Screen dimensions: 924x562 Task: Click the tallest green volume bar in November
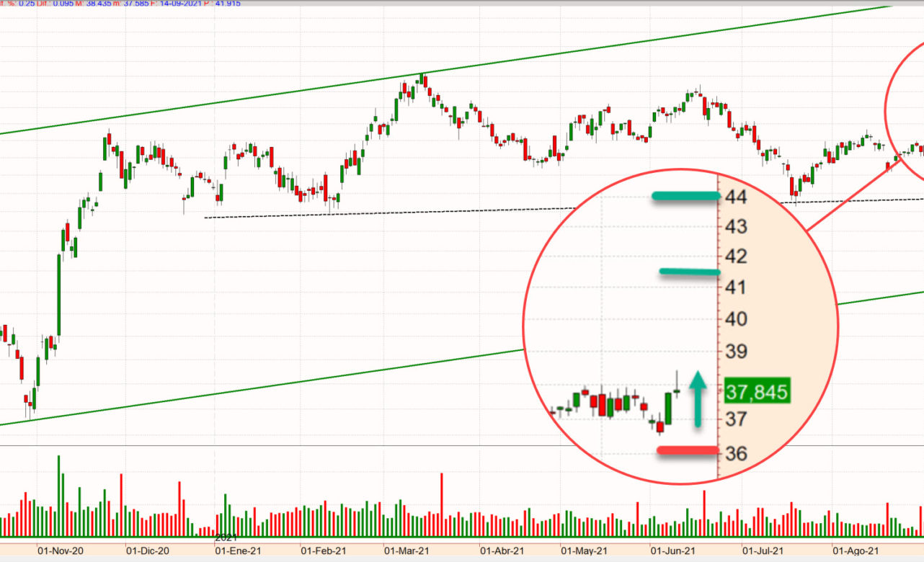pos(58,496)
